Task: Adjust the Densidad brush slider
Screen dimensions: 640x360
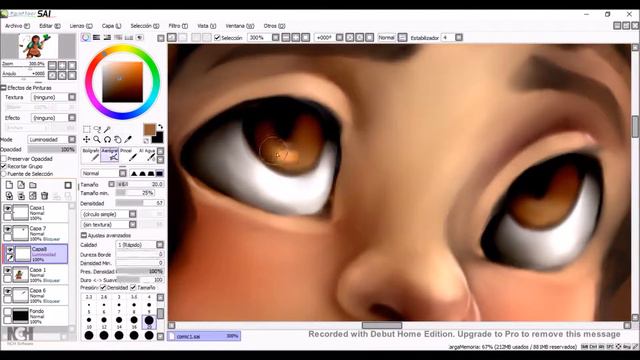Action: (x=140, y=203)
